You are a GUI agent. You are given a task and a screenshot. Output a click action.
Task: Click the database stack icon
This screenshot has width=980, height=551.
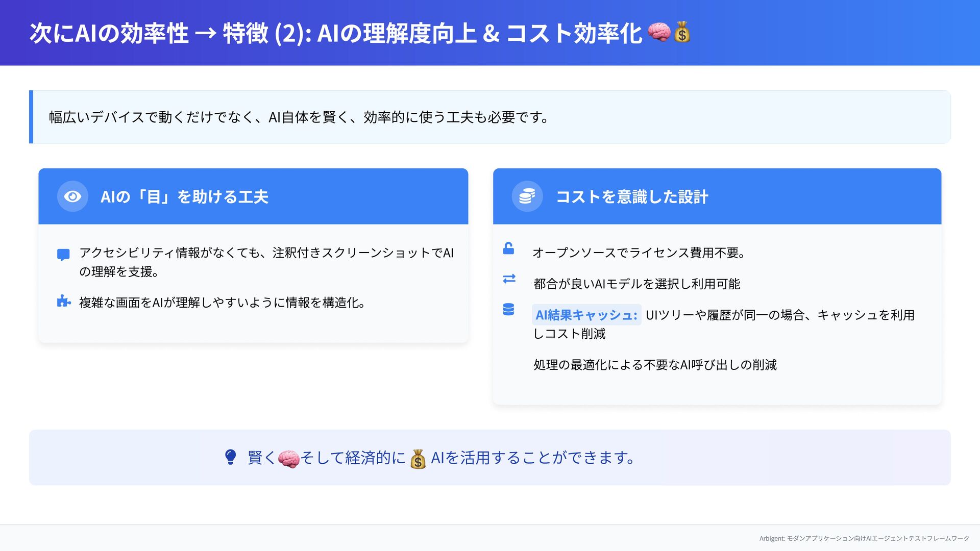coord(508,309)
